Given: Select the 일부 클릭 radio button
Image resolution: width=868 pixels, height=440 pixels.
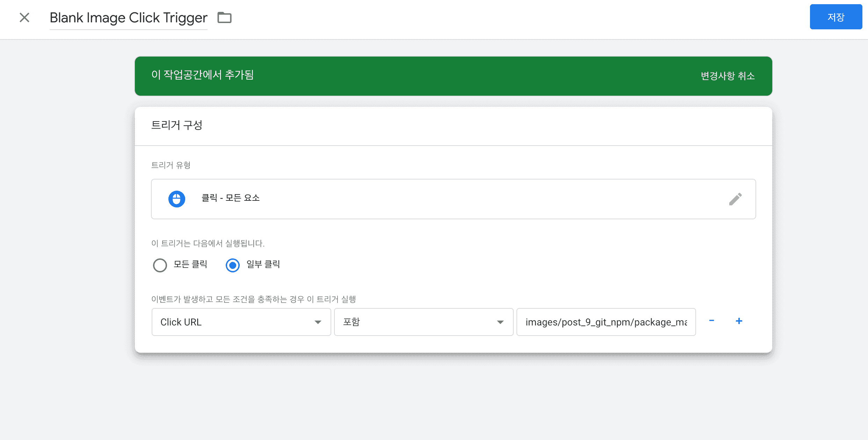Looking at the screenshot, I should click(233, 265).
